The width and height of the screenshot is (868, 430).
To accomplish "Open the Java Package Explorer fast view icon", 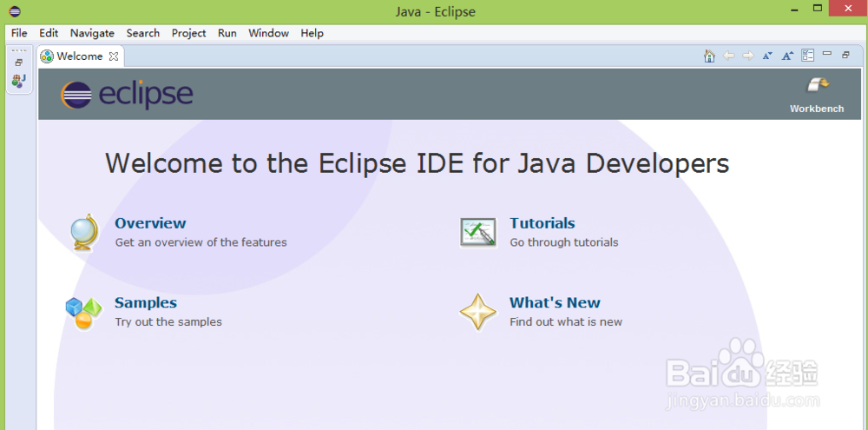I will pos(19,80).
